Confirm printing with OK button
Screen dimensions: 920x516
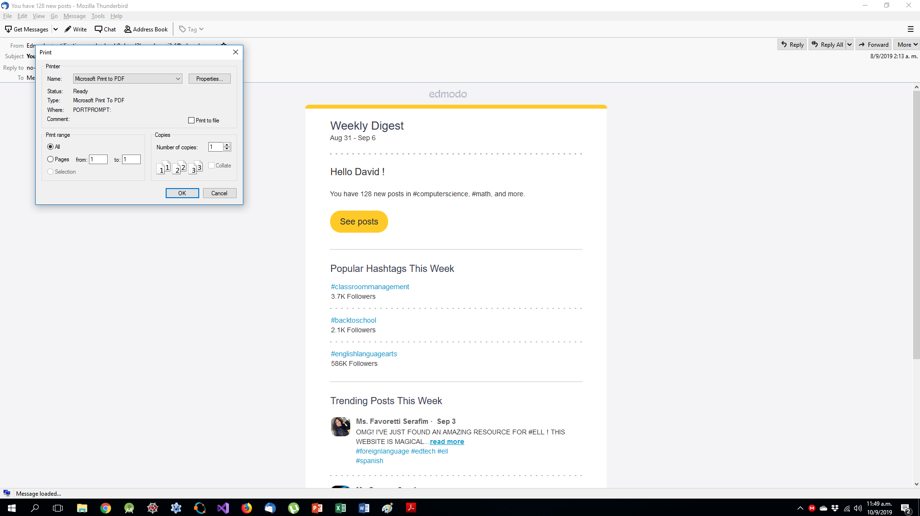pos(182,193)
